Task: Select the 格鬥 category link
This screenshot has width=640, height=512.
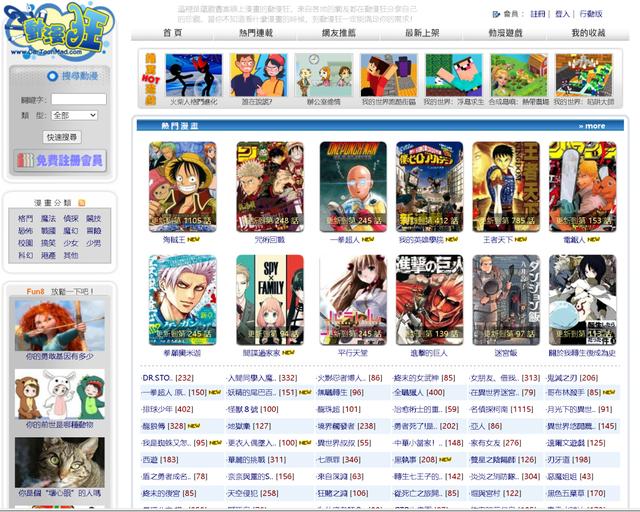Action: click(x=25, y=219)
